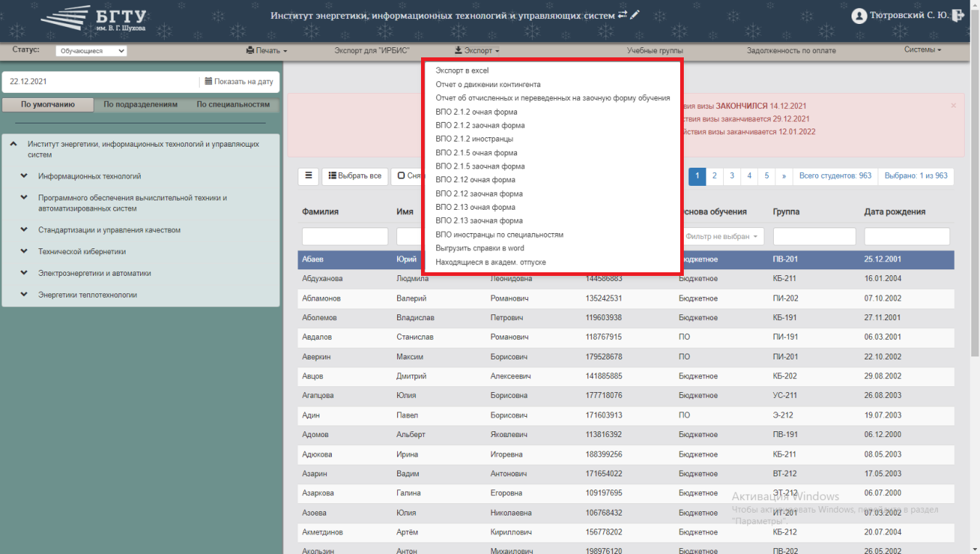Viewport: 980px width, 554px height.
Task: Expand 'Стандартизации и управления качеством' node
Action: (x=24, y=230)
